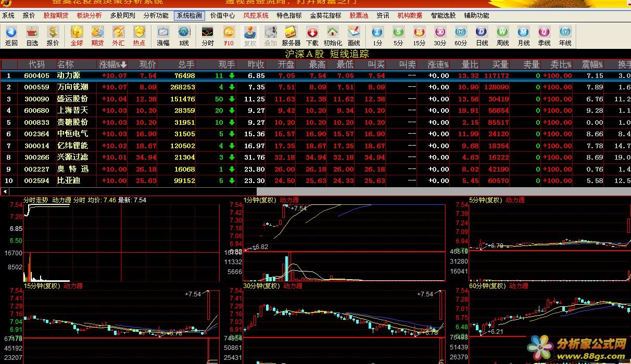
Task: Sort by 代码 column header
Action: (x=36, y=64)
